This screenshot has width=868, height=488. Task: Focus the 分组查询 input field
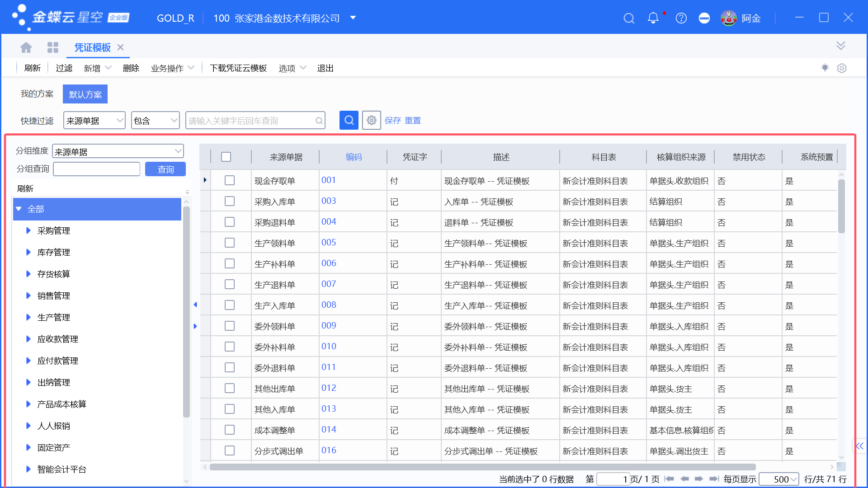pos(97,169)
